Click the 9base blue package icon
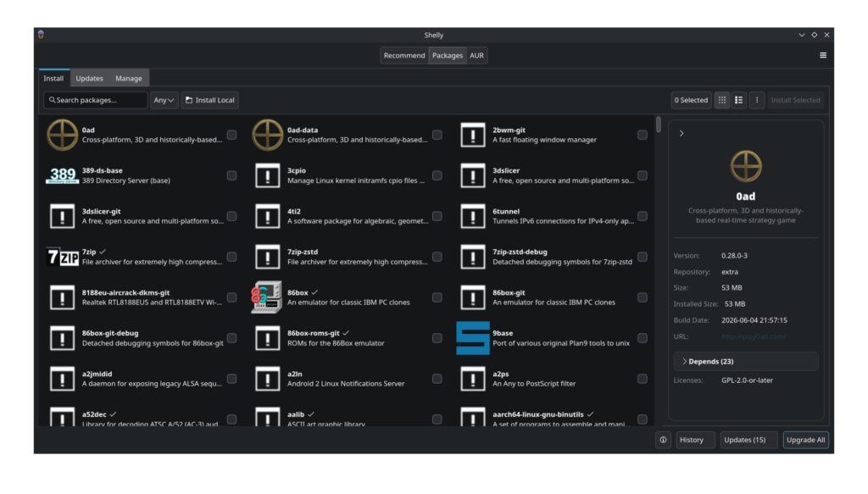 click(473, 338)
